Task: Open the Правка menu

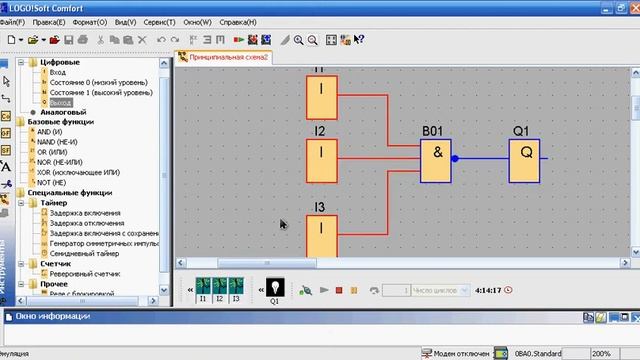Action: tap(49, 22)
